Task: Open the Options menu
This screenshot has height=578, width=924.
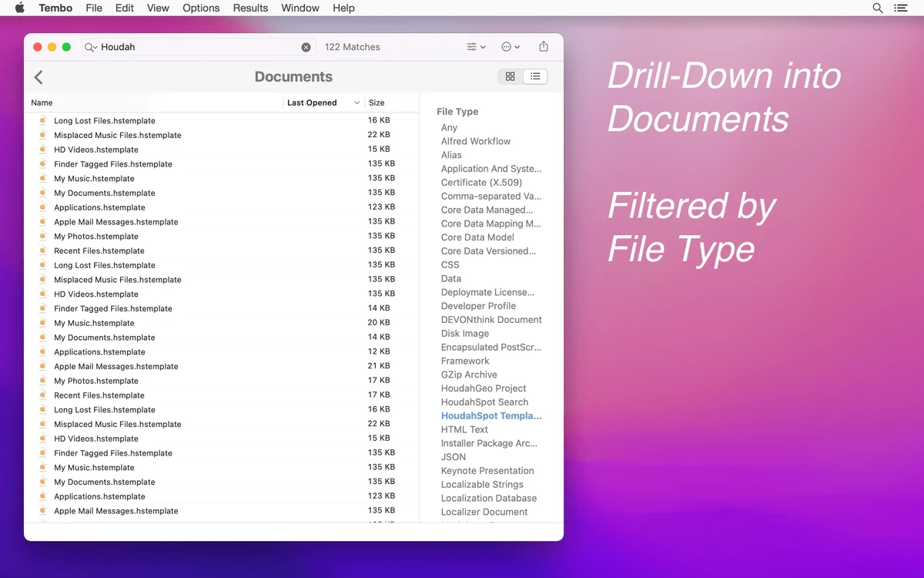Action: [201, 8]
